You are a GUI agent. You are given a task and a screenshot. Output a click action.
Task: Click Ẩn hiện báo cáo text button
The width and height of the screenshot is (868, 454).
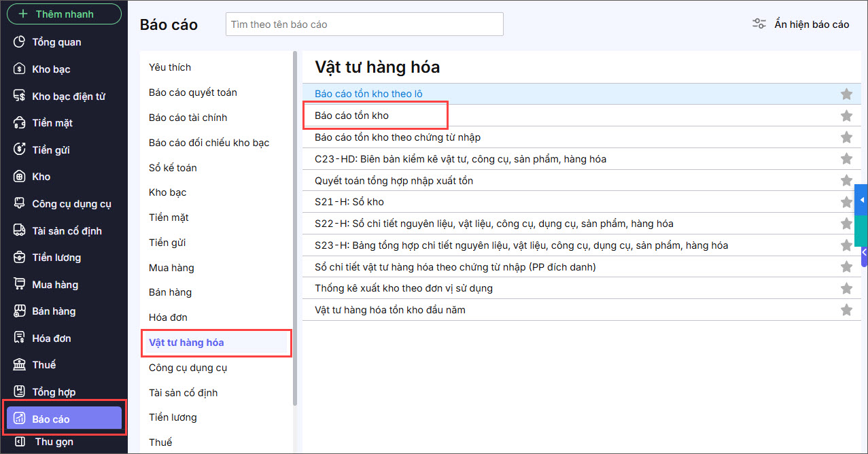point(812,24)
